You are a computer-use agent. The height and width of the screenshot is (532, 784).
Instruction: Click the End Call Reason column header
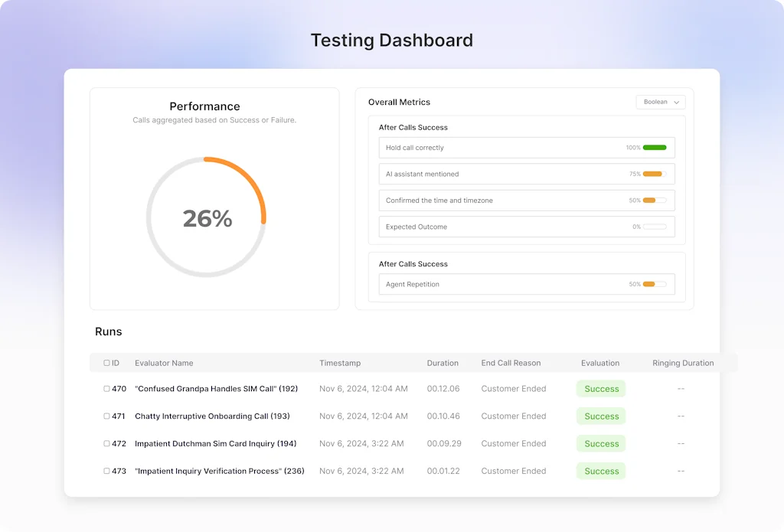511,363
